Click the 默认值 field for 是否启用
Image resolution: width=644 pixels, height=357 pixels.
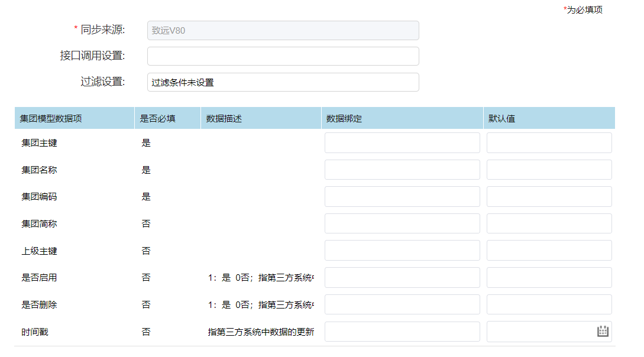point(549,278)
